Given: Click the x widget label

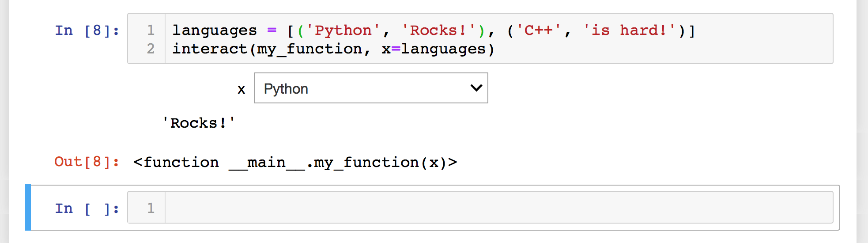Looking at the screenshot, I should coord(241,90).
